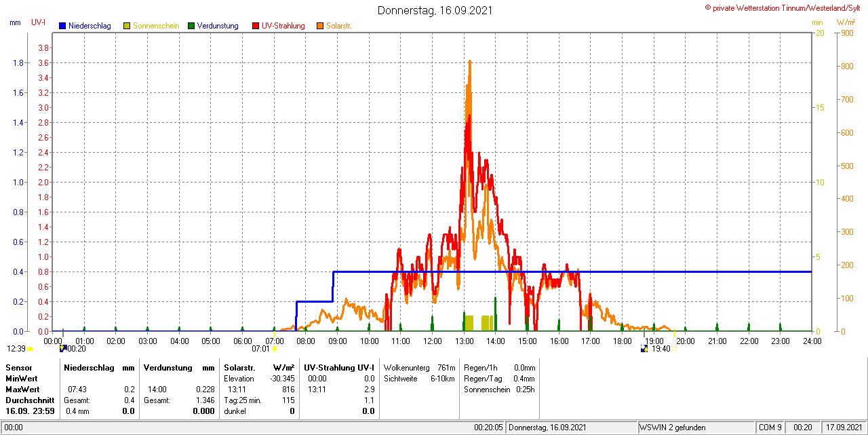This screenshot has height=435, width=868.
Task: Click the Regen/1h 0.0mm reading
Action: (500, 367)
